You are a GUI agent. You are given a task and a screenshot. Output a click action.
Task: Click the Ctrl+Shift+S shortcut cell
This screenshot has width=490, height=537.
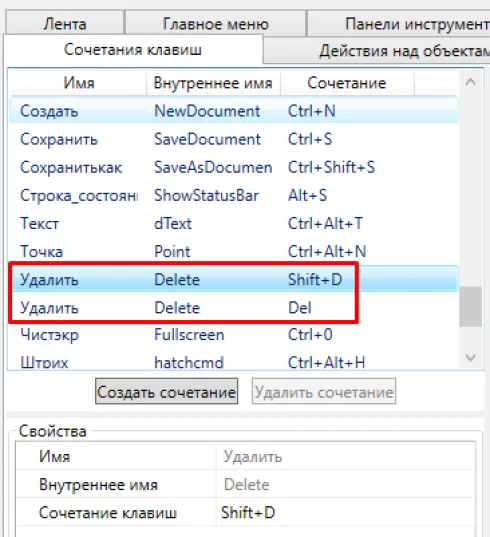coord(331,167)
